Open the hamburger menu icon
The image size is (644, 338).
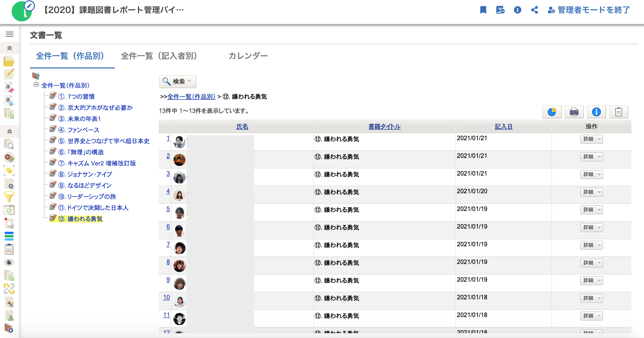(10, 34)
